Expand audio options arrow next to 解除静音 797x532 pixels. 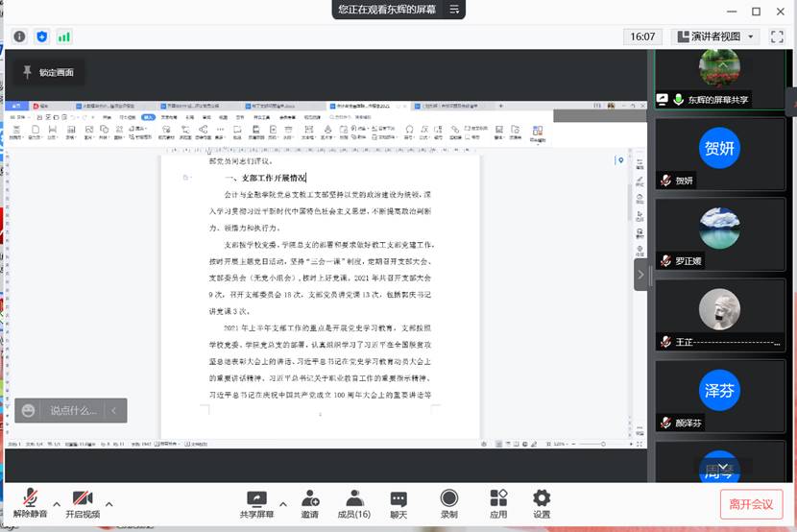[x=57, y=504]
